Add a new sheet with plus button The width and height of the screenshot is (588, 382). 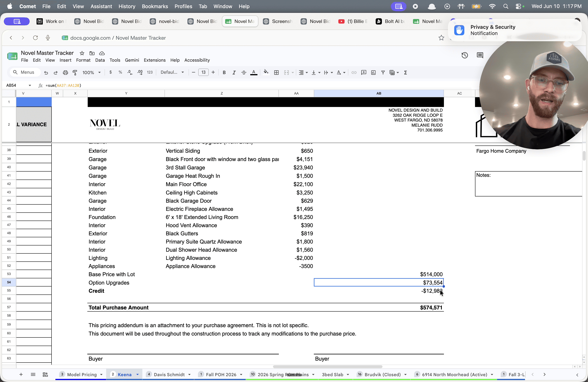tap(21, 374)
